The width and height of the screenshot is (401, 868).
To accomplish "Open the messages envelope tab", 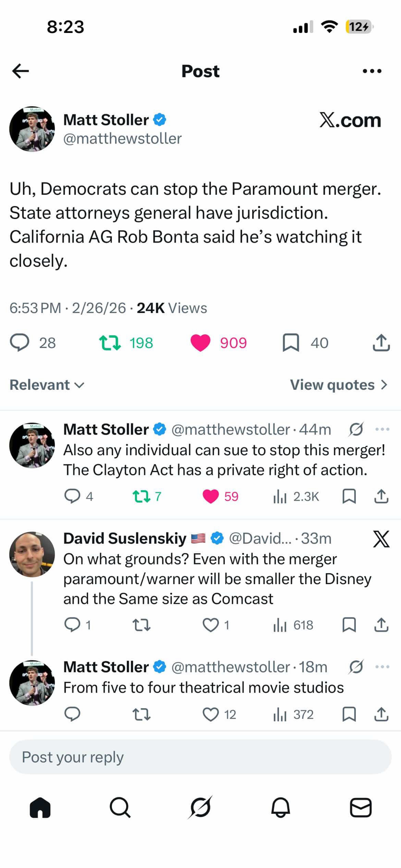I will coord(361,807).
